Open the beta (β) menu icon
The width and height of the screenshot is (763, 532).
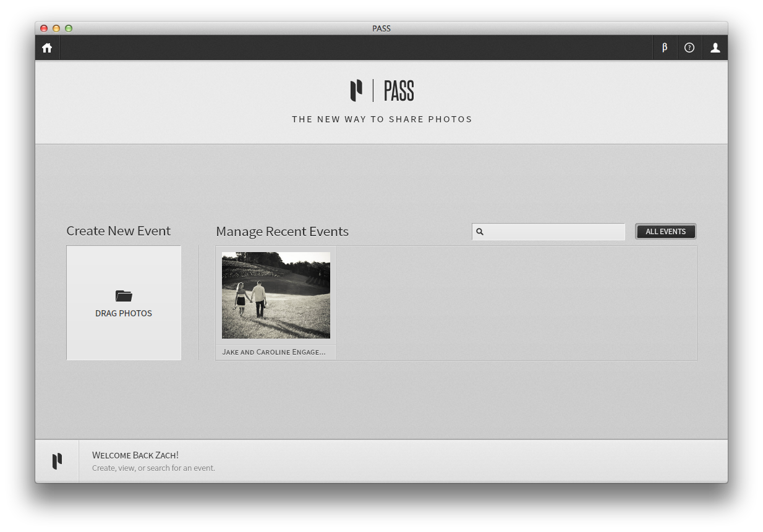665,48
